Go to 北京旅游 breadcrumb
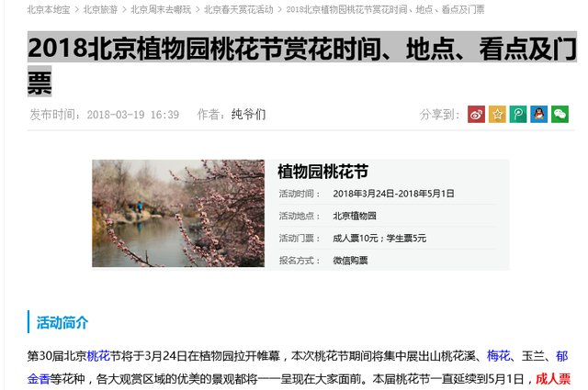 pyautogui.click(x=100, y=9)
